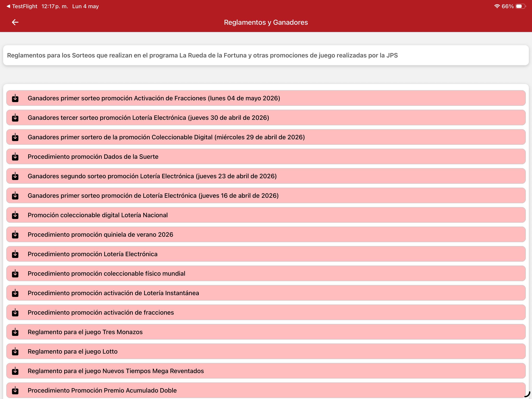The image size is (532, 399).
Task: Go back using the arrow icon
Action: coord(15,22)
